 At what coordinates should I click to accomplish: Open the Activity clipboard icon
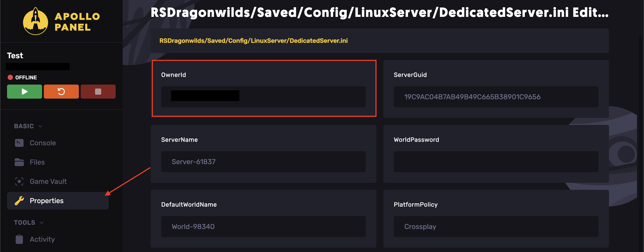[x=19, y=239]
